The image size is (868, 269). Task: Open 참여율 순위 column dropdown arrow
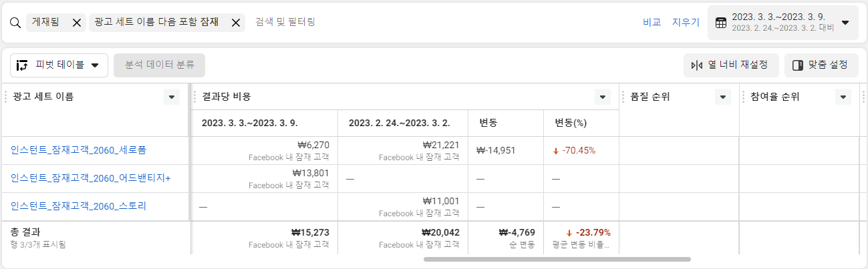coord(843,97)
